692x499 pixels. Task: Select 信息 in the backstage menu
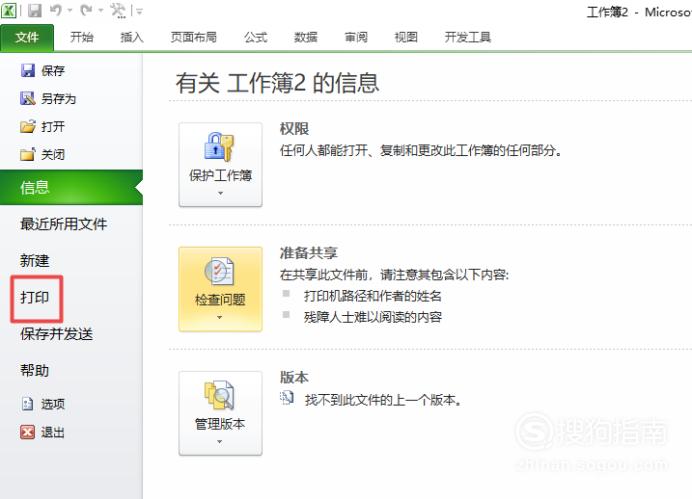(x=71, y=187)
